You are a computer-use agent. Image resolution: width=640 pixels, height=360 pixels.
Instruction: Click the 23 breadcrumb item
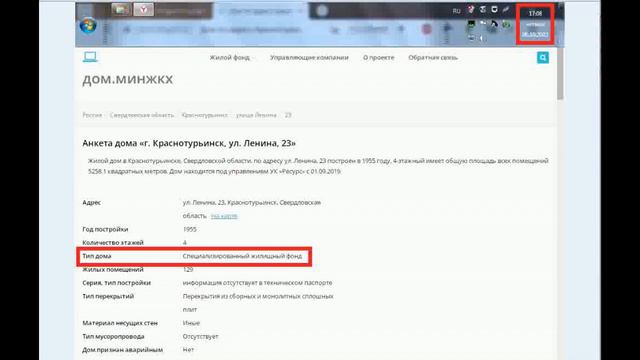[288, 115]
